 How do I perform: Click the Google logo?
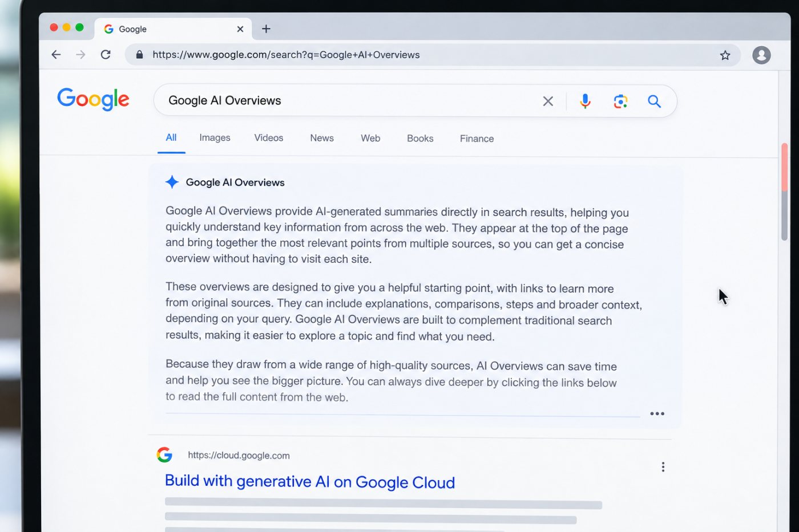pyautogui.click(x=93, y=99)
